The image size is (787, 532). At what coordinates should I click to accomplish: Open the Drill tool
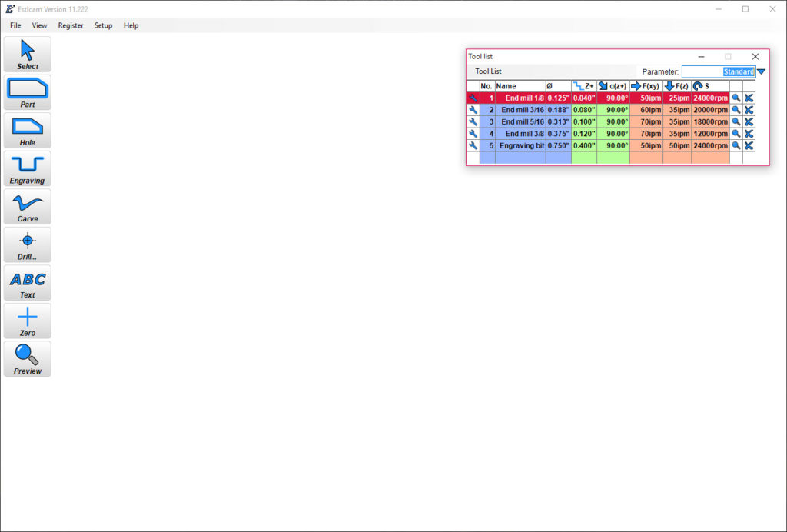pyautogui.click(x=27, y=245)
